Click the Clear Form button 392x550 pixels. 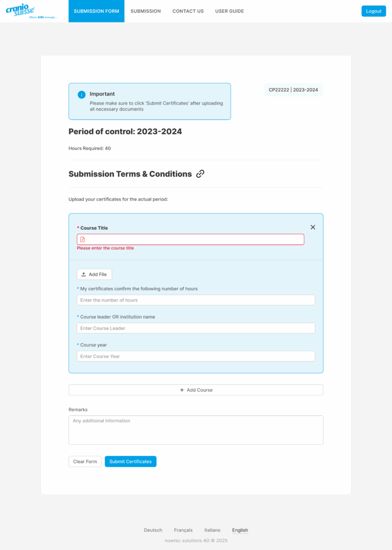coord(85,462)
